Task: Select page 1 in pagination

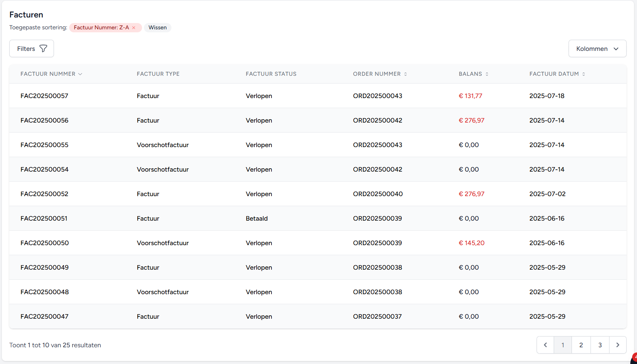Action: pos(563,345)
